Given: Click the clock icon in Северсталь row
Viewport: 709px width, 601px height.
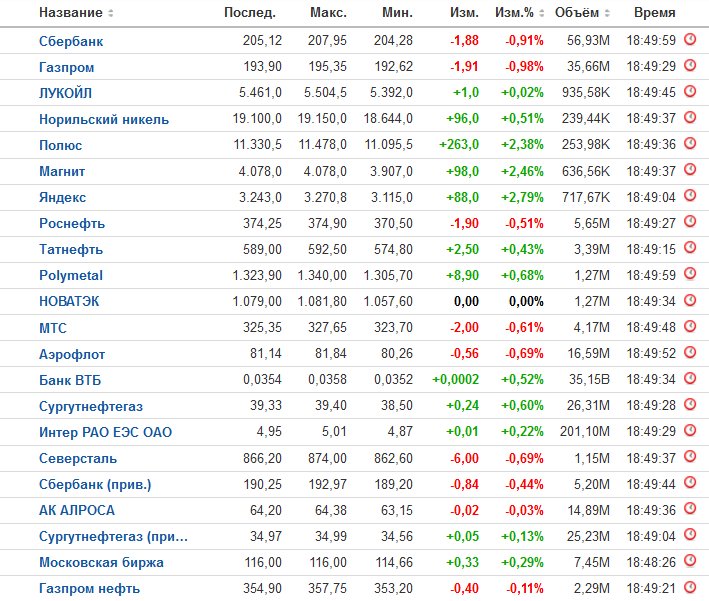Looking at the screenshot, I should click(690, 456).
